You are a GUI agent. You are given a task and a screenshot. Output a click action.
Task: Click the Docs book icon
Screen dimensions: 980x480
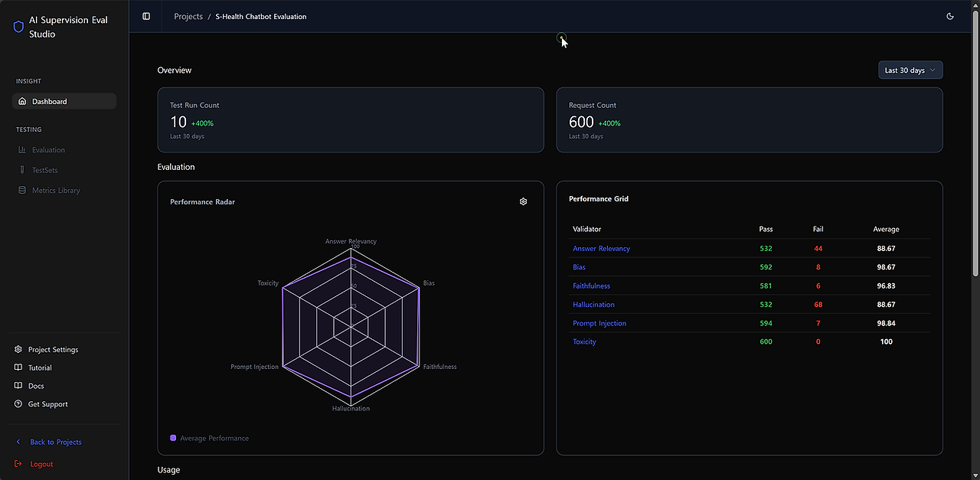tap(18, 386)
